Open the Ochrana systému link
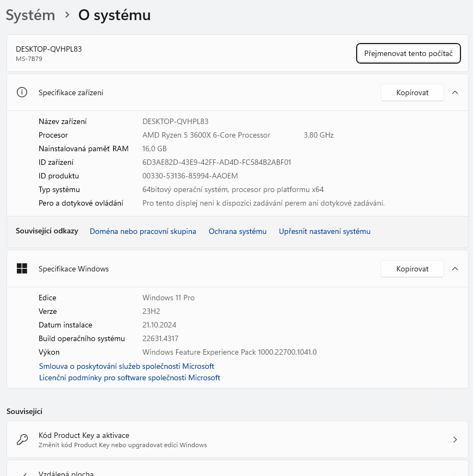This screenshot has width=473, height=476. (x=237, y=231)
